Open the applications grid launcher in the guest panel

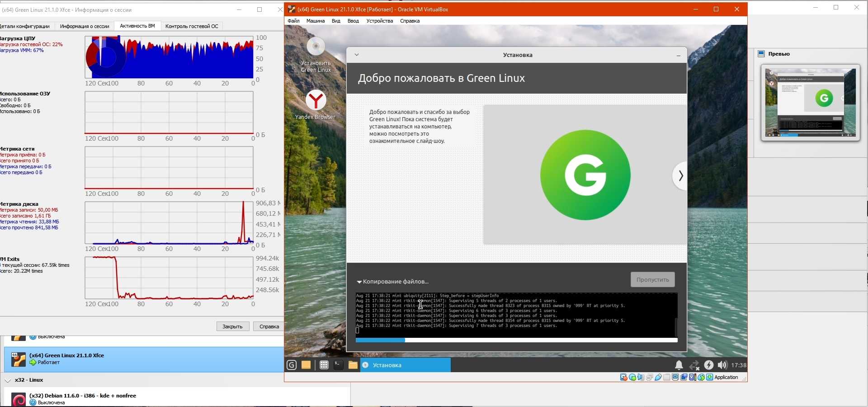coord(324,365)
